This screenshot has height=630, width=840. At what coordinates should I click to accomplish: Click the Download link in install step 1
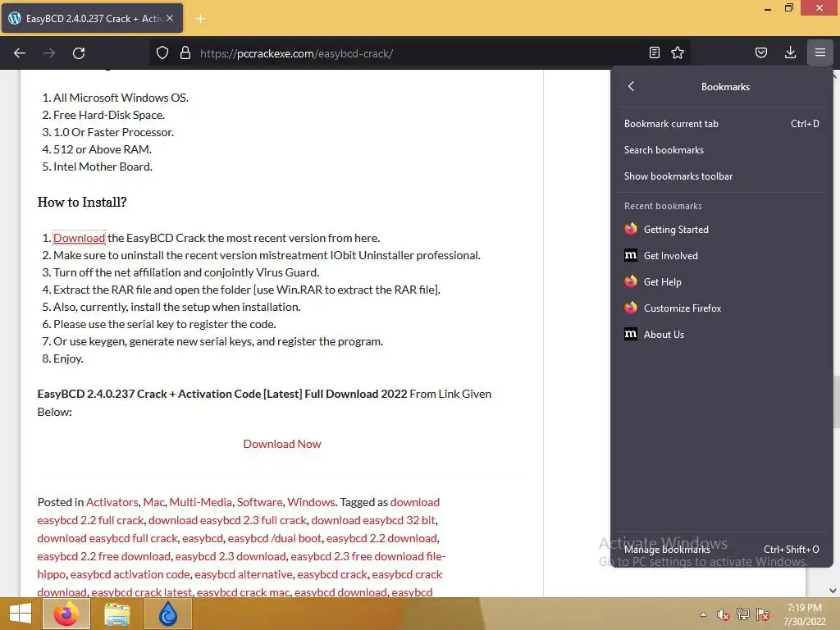pos(80,238)
